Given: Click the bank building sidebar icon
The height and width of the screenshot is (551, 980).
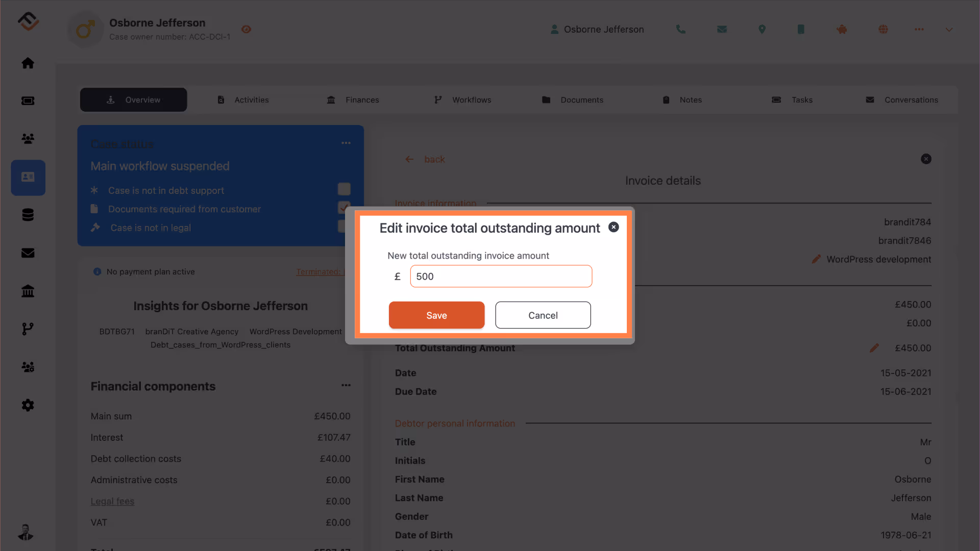Looking at the screenshot, I should (28, 291).
